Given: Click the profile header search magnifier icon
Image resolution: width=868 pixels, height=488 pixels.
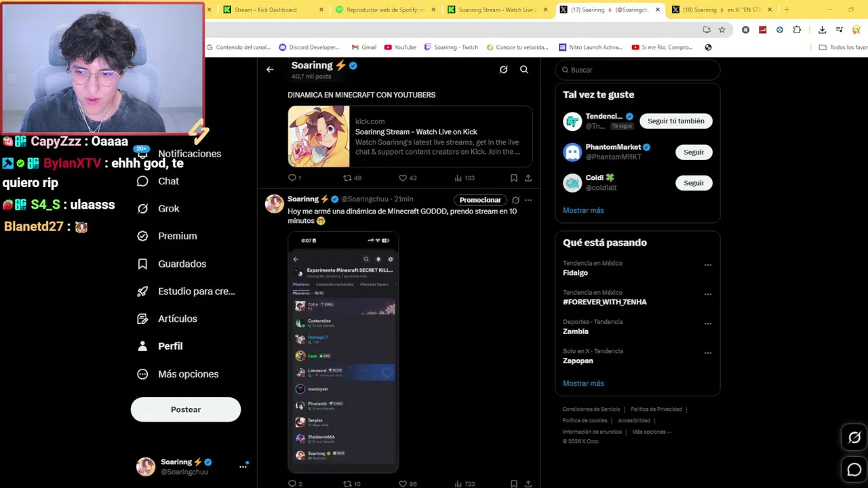Looking at the screenshot, I should click(524, 69).
